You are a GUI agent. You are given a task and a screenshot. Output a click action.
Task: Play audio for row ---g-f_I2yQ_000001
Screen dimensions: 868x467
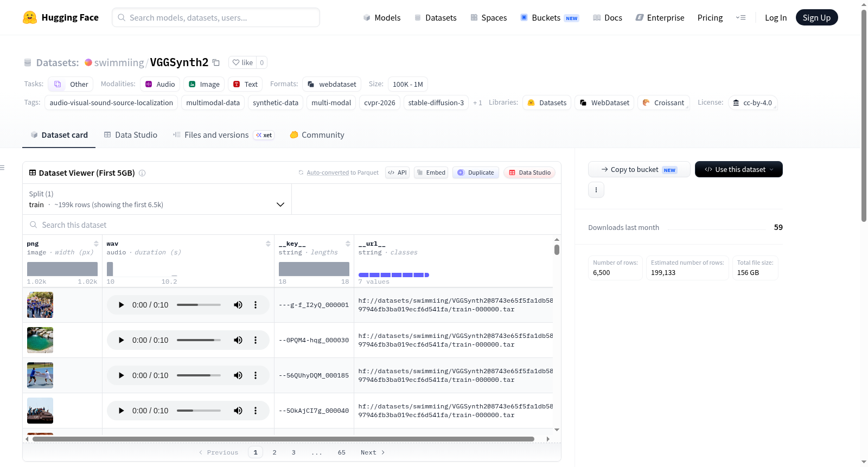121,305
